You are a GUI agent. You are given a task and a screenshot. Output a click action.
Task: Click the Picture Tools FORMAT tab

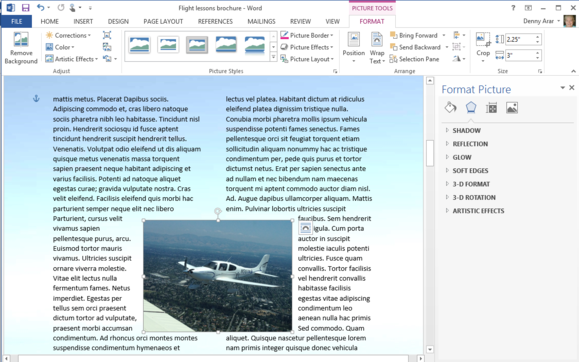point(372,21)
